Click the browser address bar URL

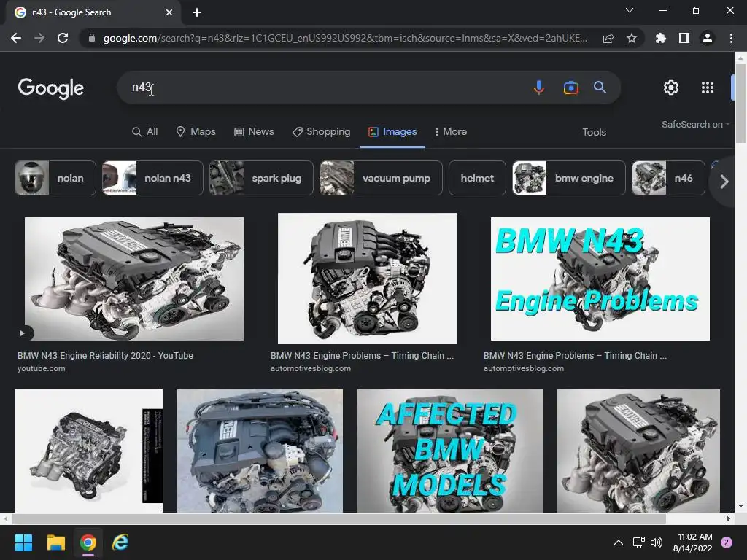click(x=345, y=38)
